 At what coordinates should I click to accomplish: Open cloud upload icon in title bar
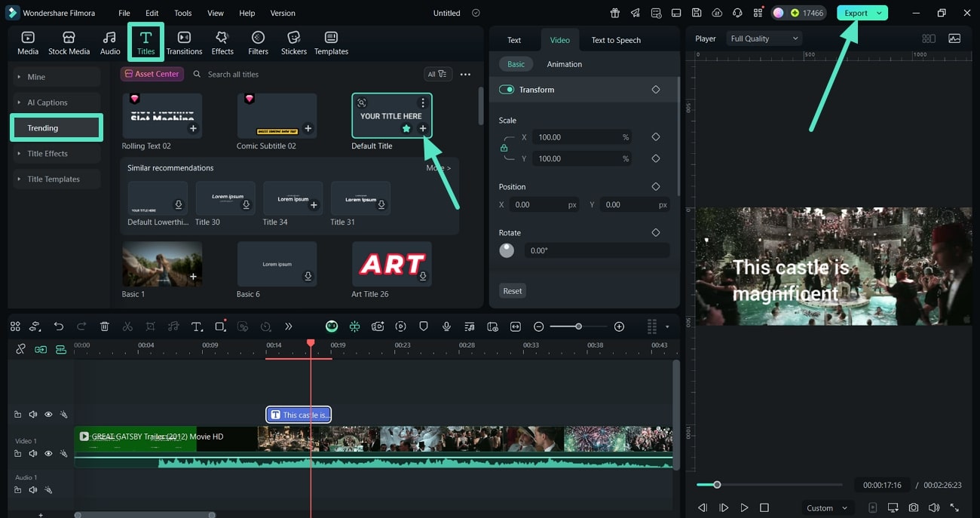pyautogui.click(x=717, y=13)
